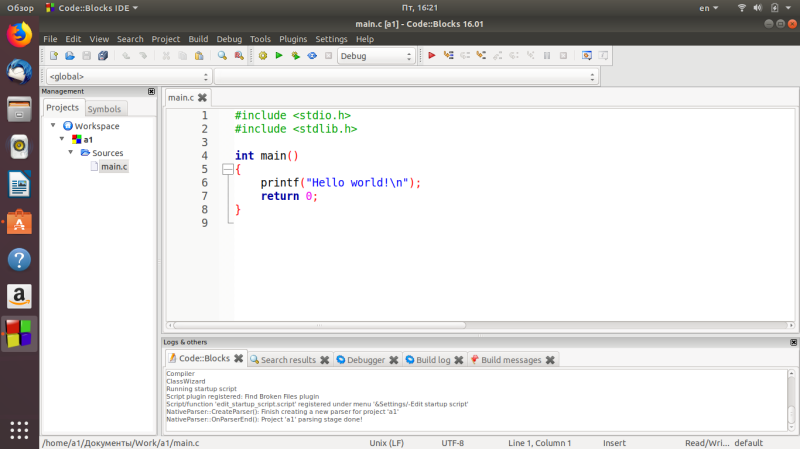Click the Stop debugger icon
Image resolution: width=800 pixels, height=449 pixels.
[563, 56]
